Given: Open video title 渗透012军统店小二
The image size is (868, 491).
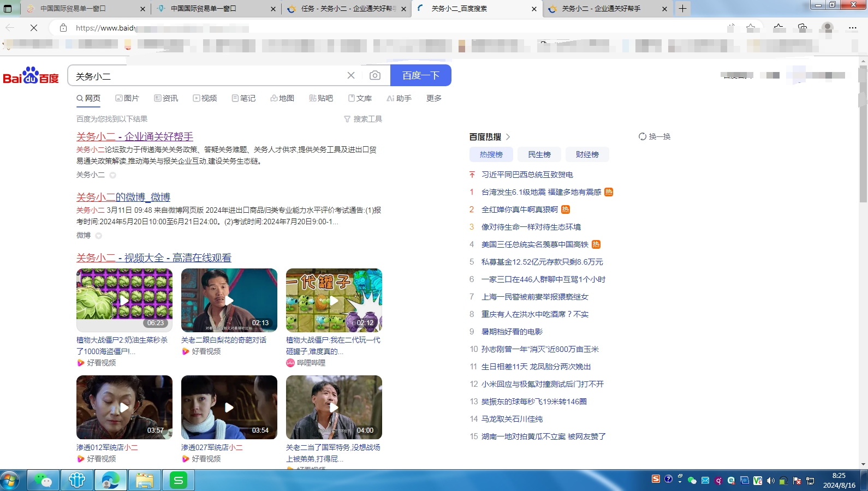Looking at the screenshot, I should coord(107,447).
